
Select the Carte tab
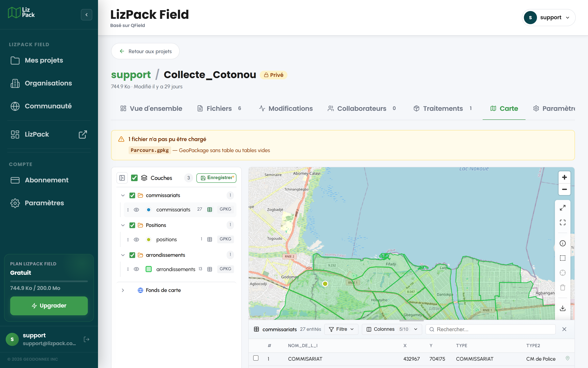504,109
